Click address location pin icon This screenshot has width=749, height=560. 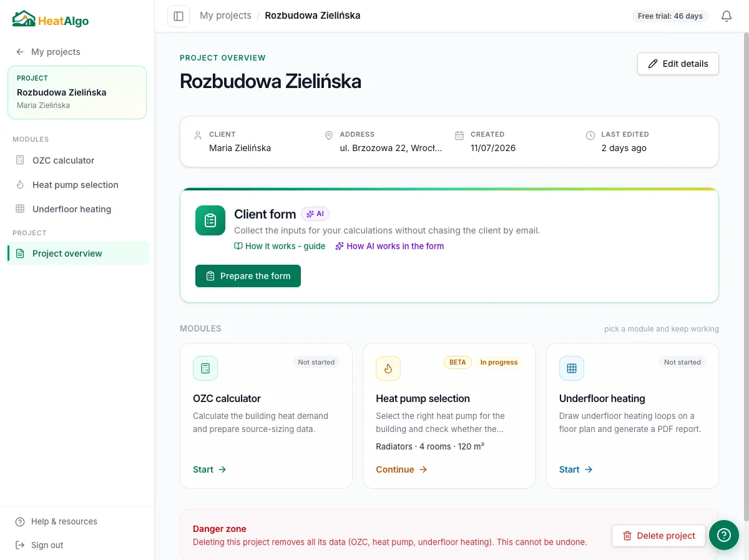329,135
